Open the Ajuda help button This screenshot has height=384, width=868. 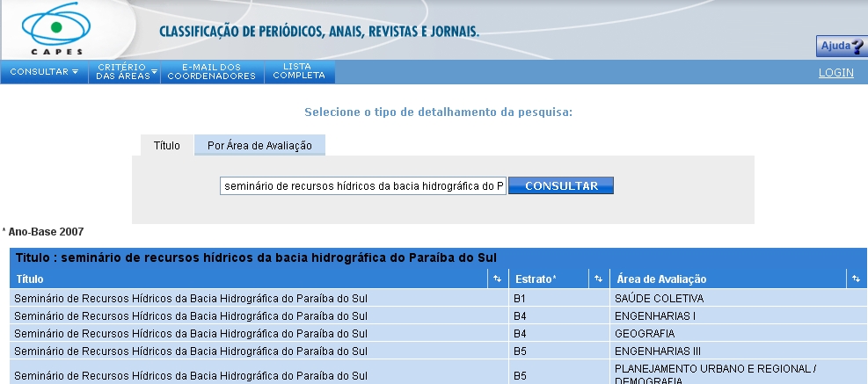pyautogui.click(x=841, y=47)
